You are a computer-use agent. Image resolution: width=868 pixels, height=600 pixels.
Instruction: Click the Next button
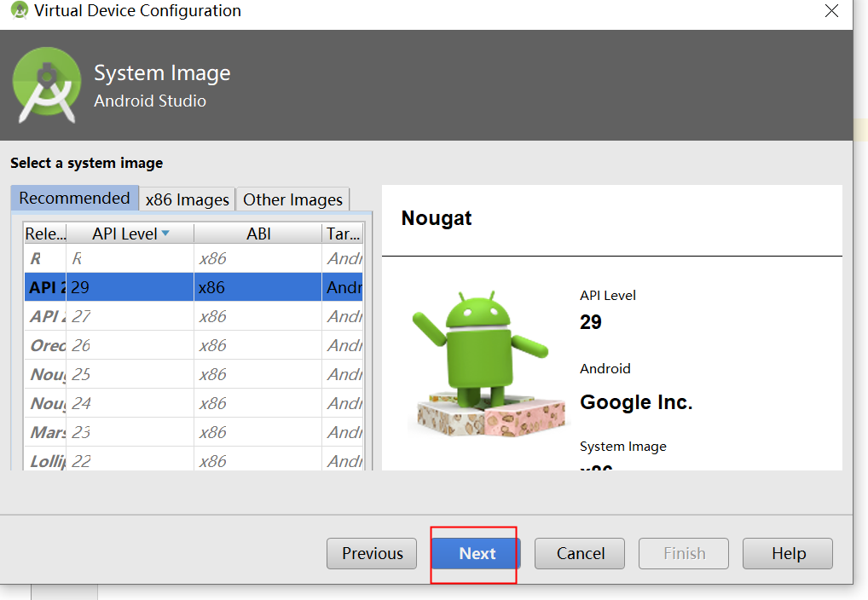477,553
